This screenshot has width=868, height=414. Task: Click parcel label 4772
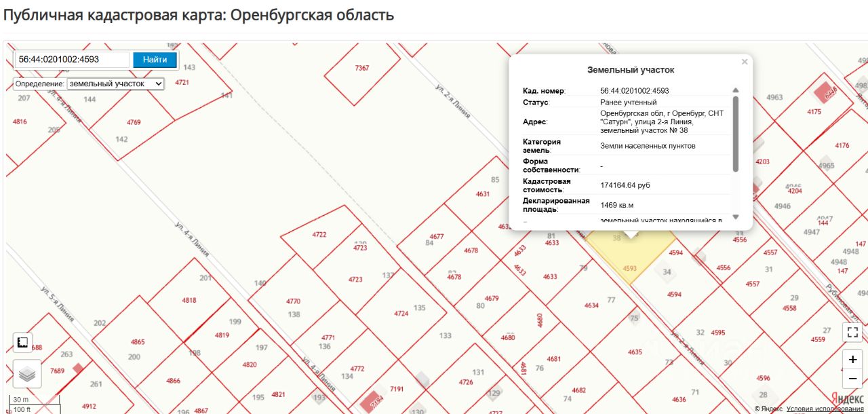click(x=357, y=369)
